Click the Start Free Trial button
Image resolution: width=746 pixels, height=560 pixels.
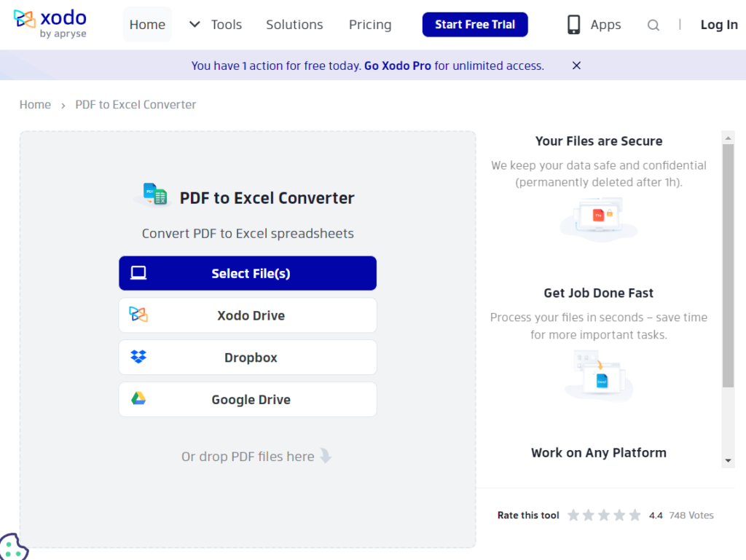(x=474, y=24)
